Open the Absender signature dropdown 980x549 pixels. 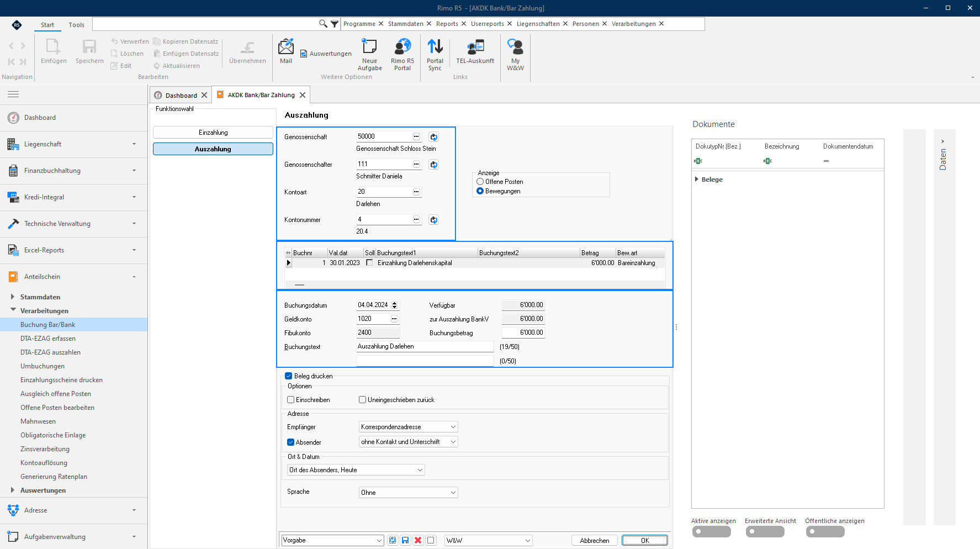pos(409,442)
